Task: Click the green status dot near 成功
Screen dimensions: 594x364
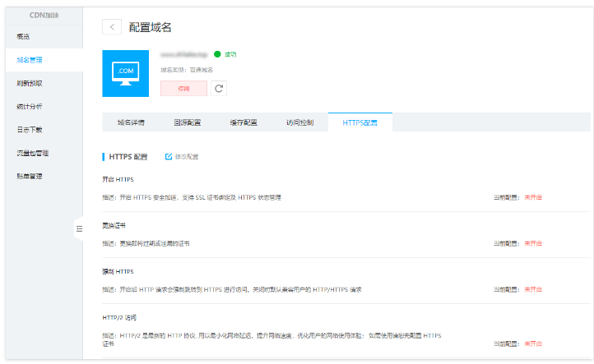Action: (217, 54)
